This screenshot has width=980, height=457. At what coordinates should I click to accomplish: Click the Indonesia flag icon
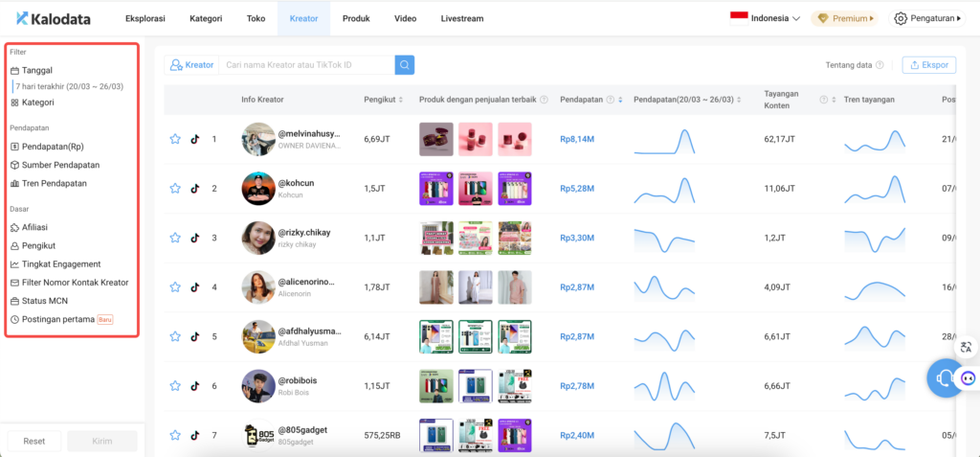[x=739, y=18]
